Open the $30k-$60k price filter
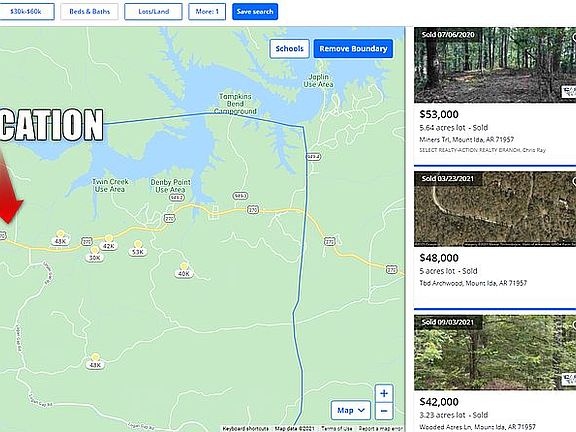This screenshot has width=576, height=432. 26,11
